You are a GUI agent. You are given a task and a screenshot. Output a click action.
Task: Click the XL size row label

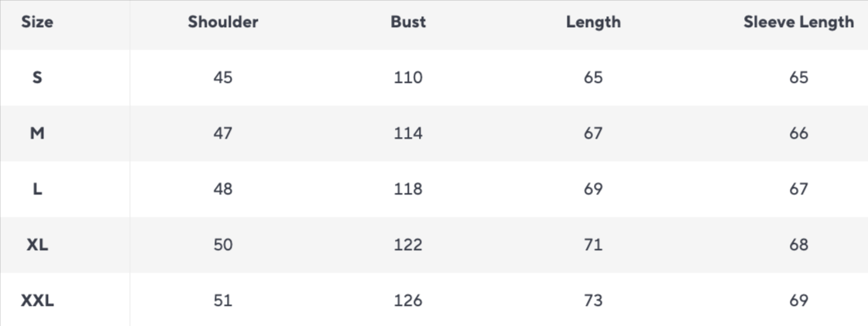[37, 245]
